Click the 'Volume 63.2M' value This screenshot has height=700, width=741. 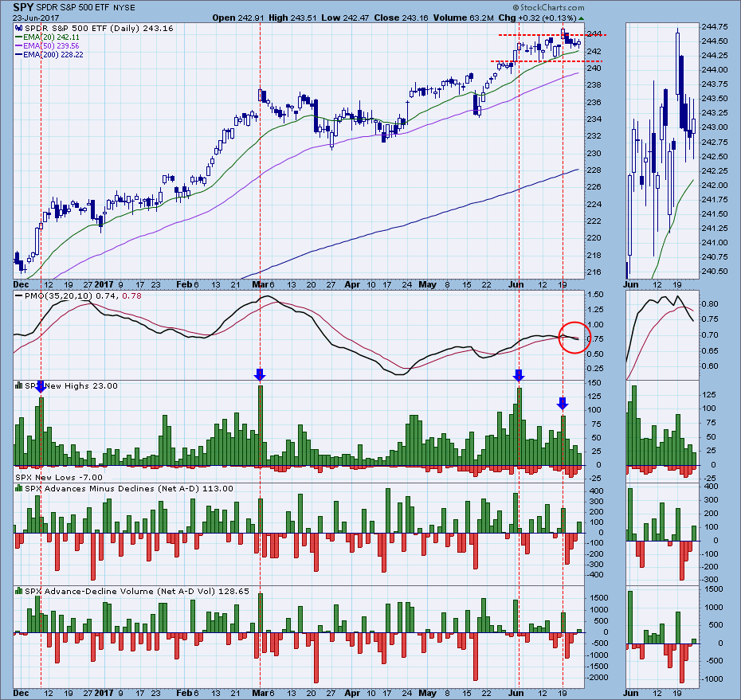pos(463,18)
